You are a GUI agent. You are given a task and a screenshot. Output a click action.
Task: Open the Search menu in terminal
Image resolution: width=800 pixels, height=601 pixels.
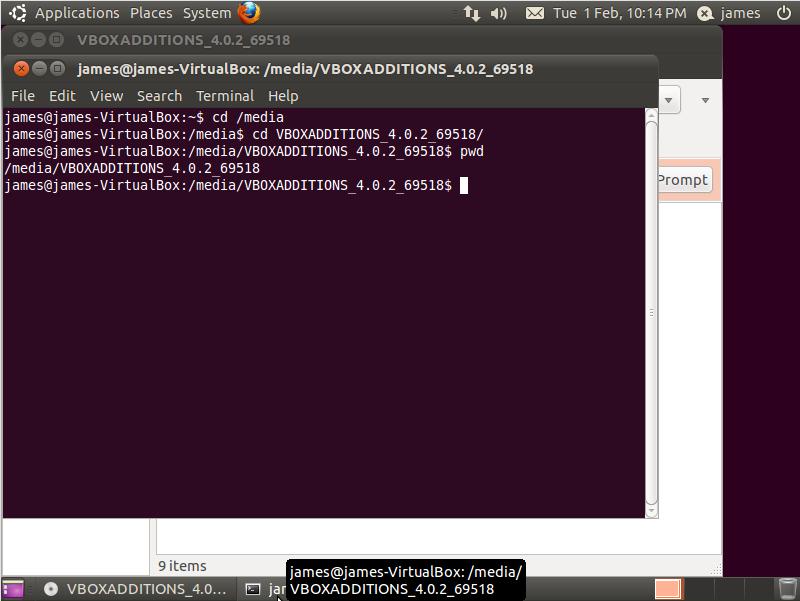159,96
